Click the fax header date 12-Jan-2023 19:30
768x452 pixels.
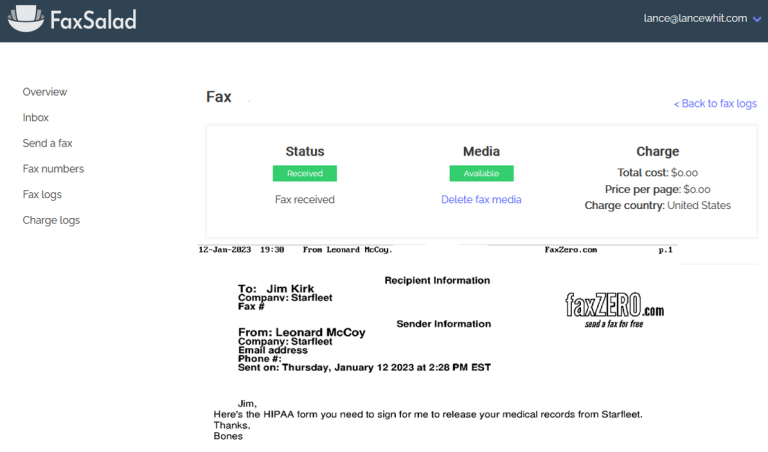[x=241, y=250]
